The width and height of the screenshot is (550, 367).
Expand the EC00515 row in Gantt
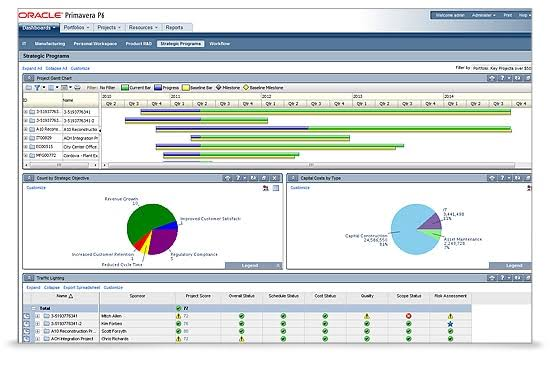tap(26, 147)
